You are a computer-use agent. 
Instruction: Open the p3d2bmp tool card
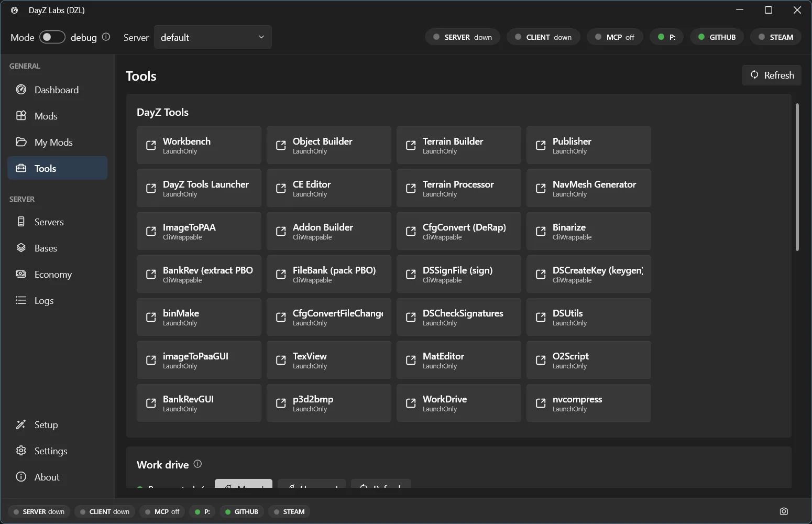pos(329,403)
